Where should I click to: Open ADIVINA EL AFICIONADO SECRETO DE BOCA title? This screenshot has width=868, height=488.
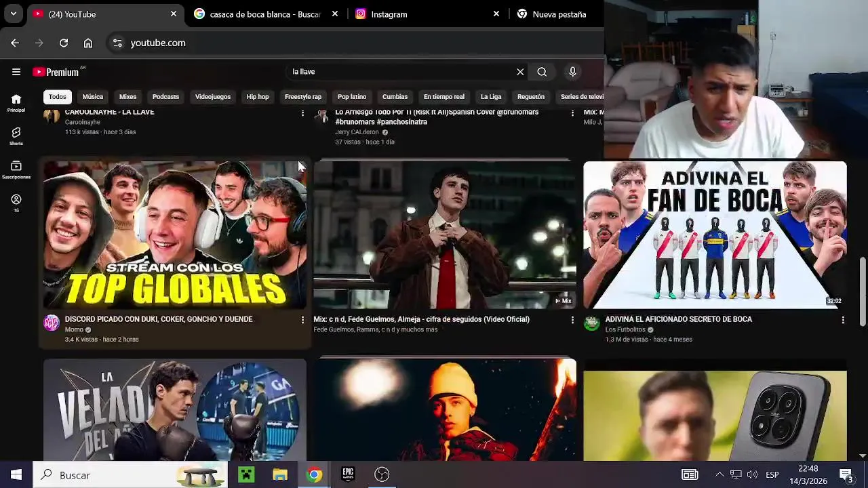pos(678,319)
